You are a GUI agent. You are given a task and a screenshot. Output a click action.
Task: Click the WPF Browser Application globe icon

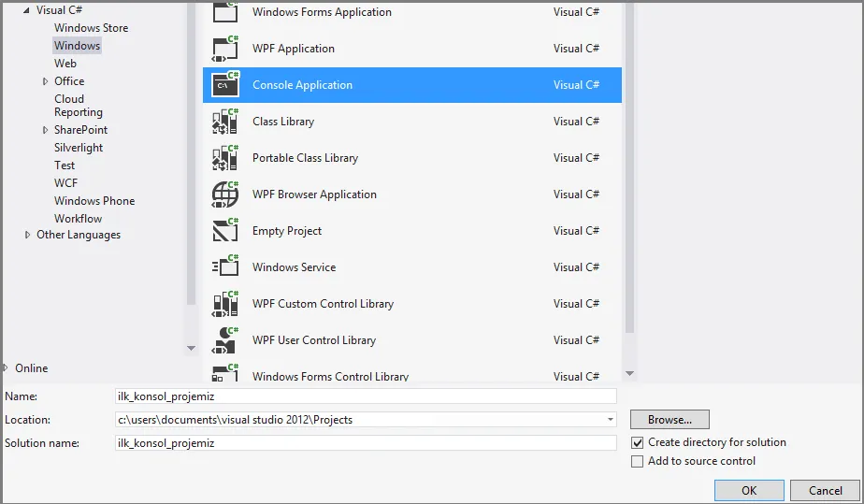[x=225, y=194]
